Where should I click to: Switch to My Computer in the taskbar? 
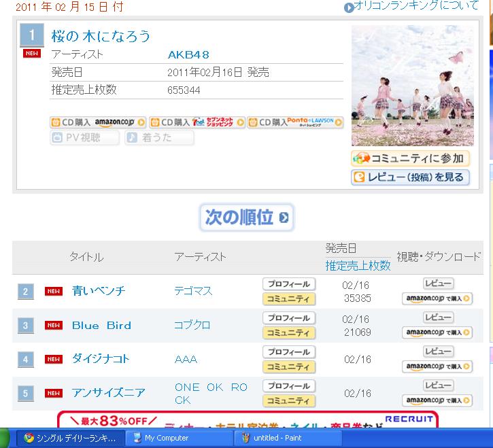(180, 438)
